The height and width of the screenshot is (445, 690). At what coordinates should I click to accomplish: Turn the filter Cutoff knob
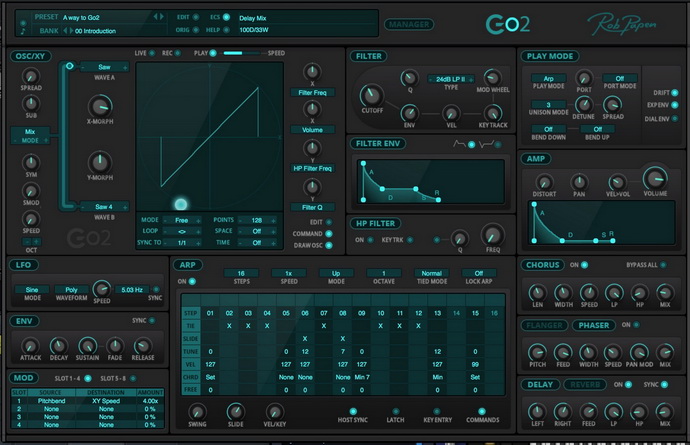click(x=371, y=95)
